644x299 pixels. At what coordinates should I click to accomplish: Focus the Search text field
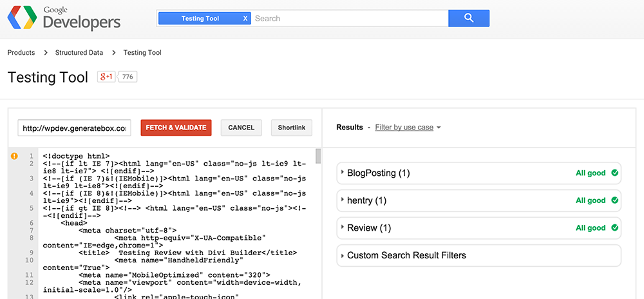point(350,19)
